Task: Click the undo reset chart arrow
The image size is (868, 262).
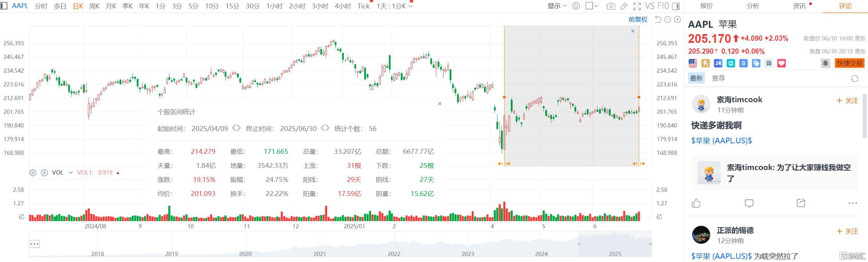Action: (658, 20)
